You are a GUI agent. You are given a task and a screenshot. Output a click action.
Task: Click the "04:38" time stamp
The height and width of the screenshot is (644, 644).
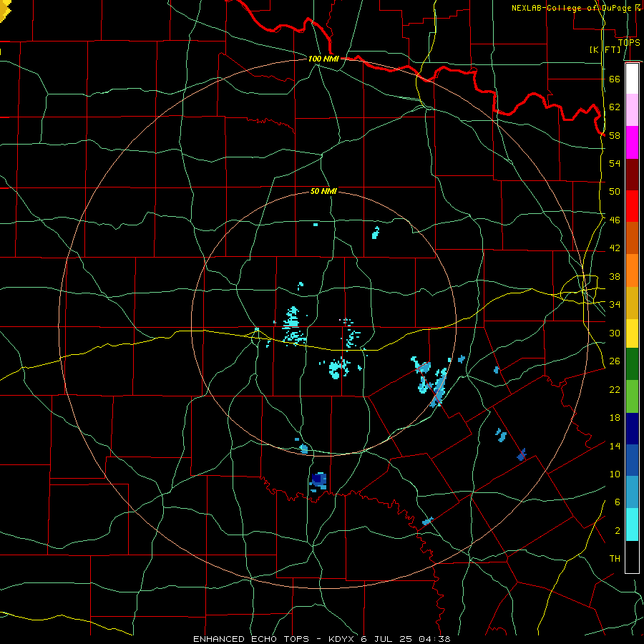[x=434, y=639]
